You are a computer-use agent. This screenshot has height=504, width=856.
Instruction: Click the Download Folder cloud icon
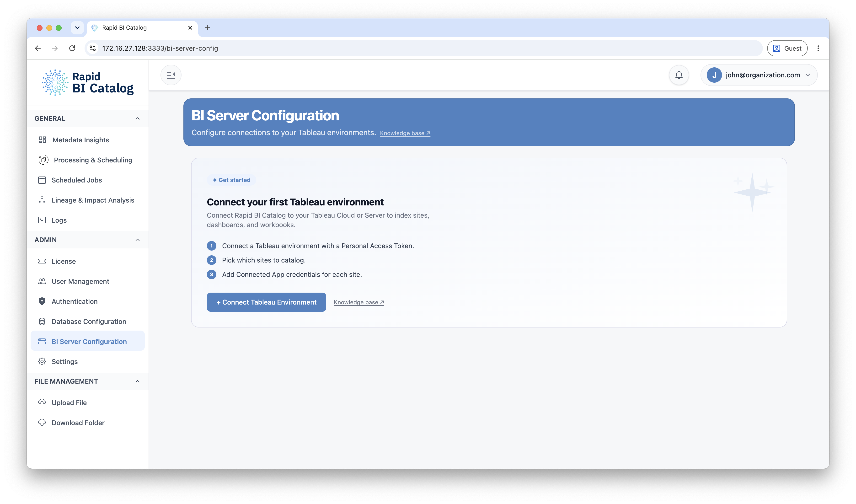[42, 423]
